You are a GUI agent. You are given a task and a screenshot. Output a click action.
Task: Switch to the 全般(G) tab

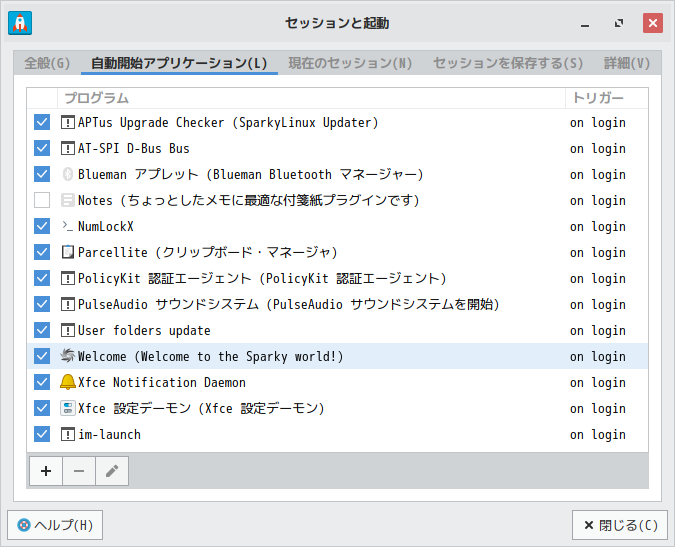click(47, 63)
